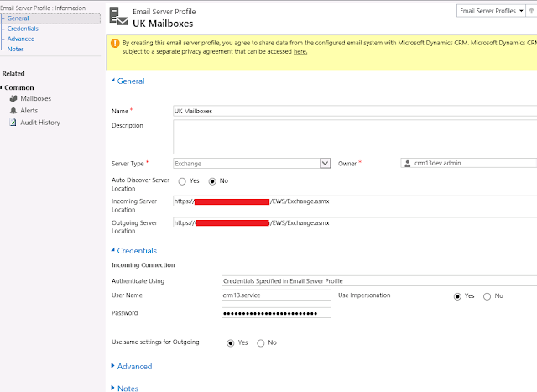The height and width of the screenshot is (392, 537).
Task: Click the 'UK Mailboxes' page title
Action: (163, 24)
